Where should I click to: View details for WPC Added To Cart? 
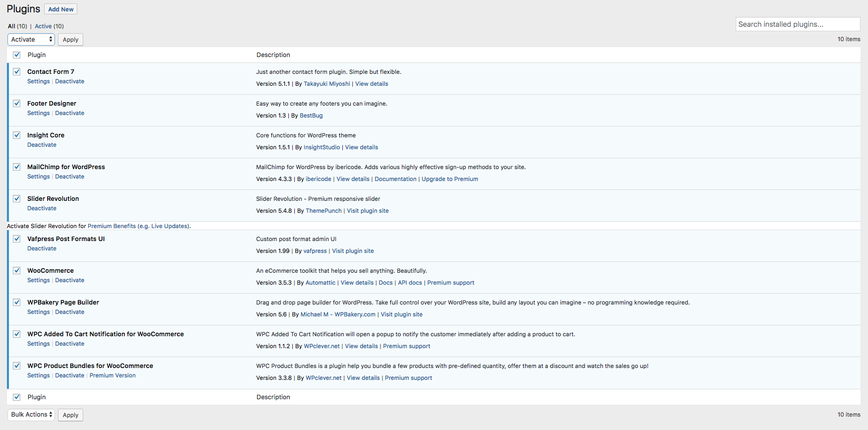click(x=361, y=346)
